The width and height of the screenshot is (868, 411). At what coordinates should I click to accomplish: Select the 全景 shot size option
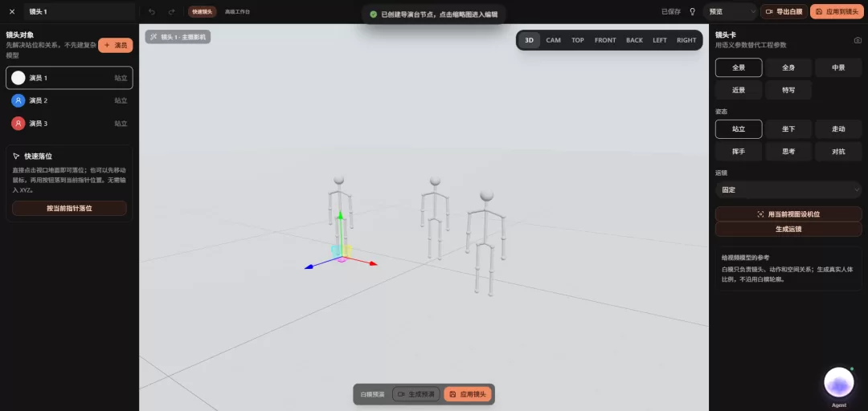coord(739,67)
